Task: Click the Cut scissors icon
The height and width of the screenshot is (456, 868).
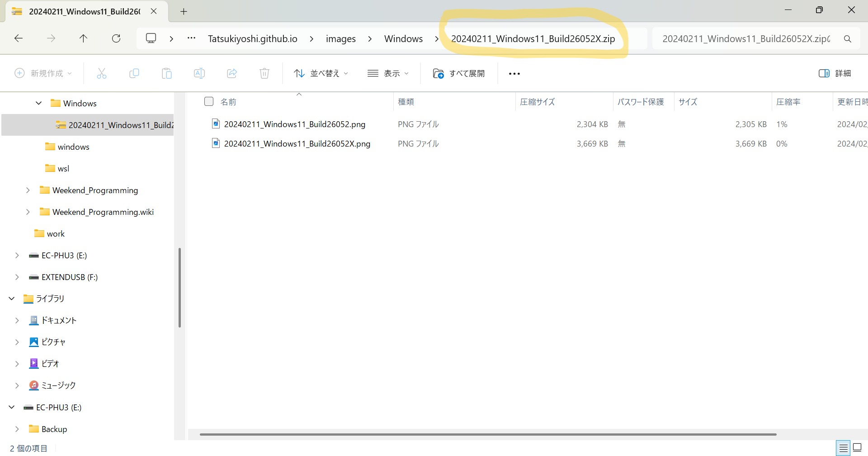Action: tap(102, 73)
